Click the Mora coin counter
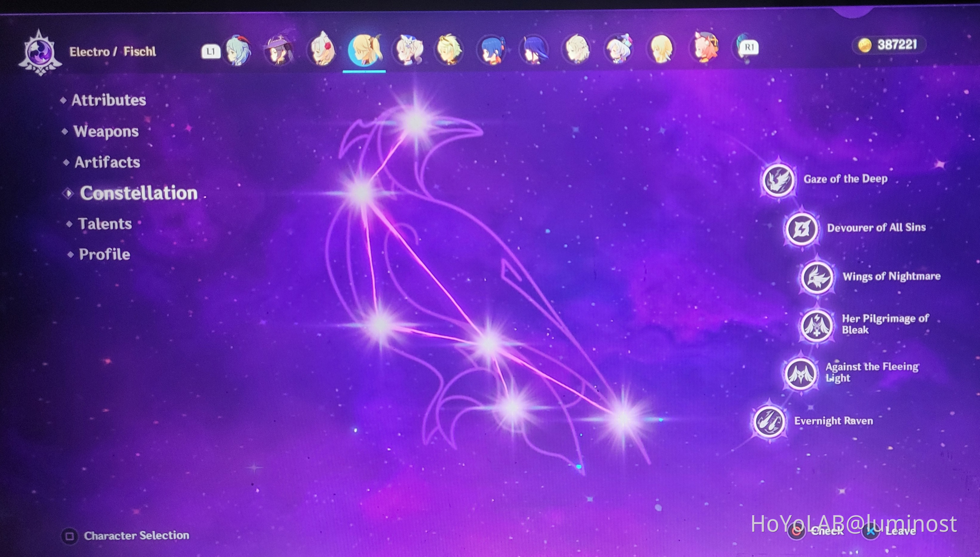The image size is (980, 557). (x=889, y=45)
